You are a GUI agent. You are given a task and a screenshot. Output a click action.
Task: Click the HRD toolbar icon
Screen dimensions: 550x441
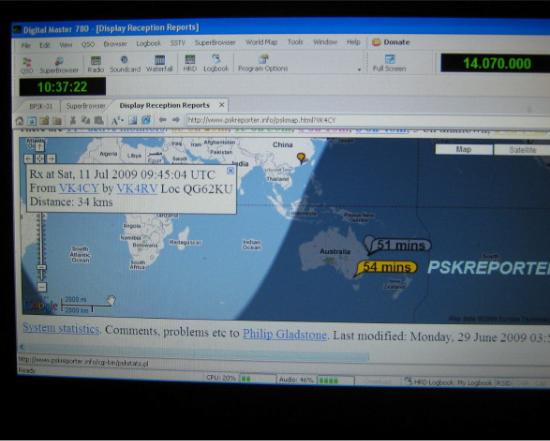pyautogui.click(x=190, y=63)
